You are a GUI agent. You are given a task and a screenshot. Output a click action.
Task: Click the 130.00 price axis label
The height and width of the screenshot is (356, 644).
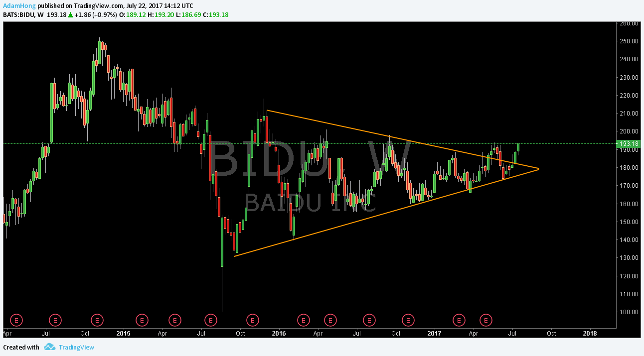tap(629, 257)
